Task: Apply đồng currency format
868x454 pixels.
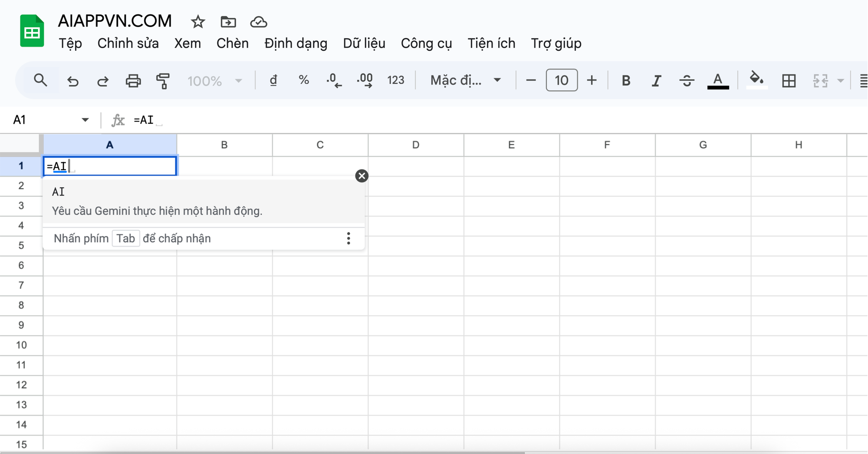Action: 273,80
